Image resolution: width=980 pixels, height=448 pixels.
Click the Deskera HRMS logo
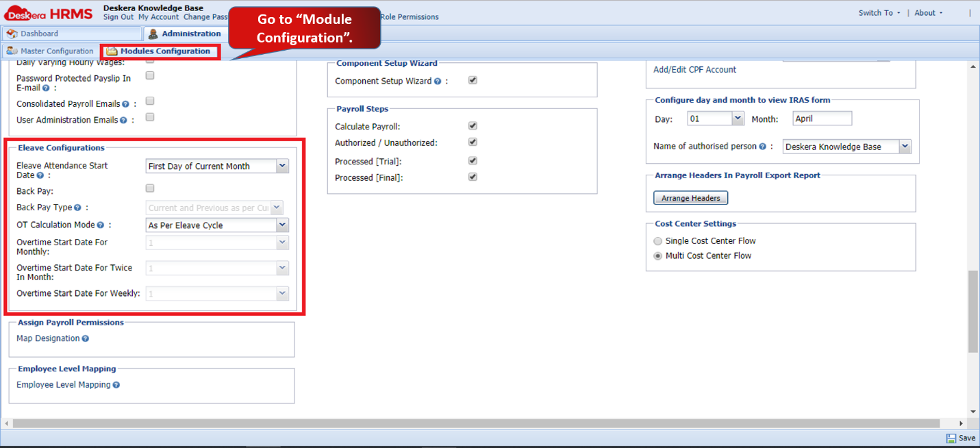pos(48,12)
